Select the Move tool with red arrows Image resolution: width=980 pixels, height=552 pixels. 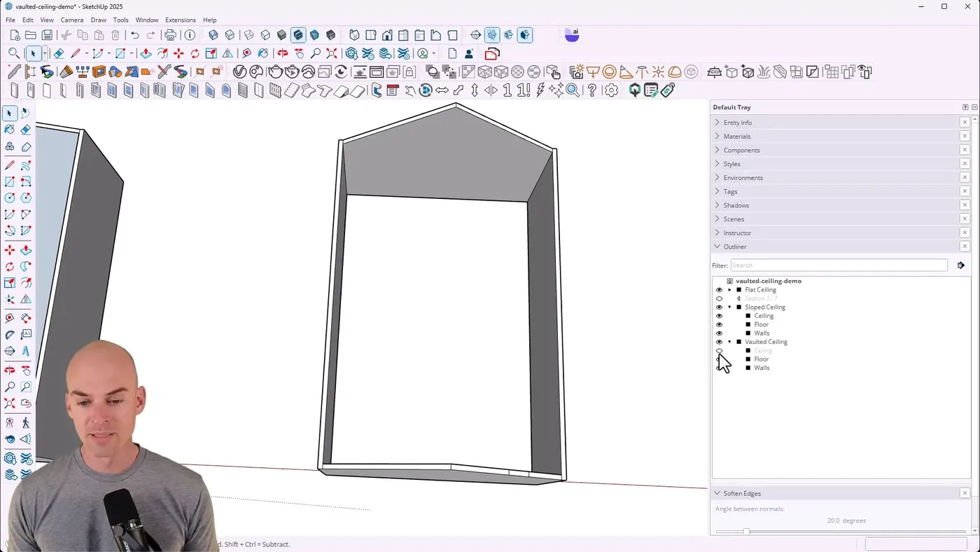point(178,54)
